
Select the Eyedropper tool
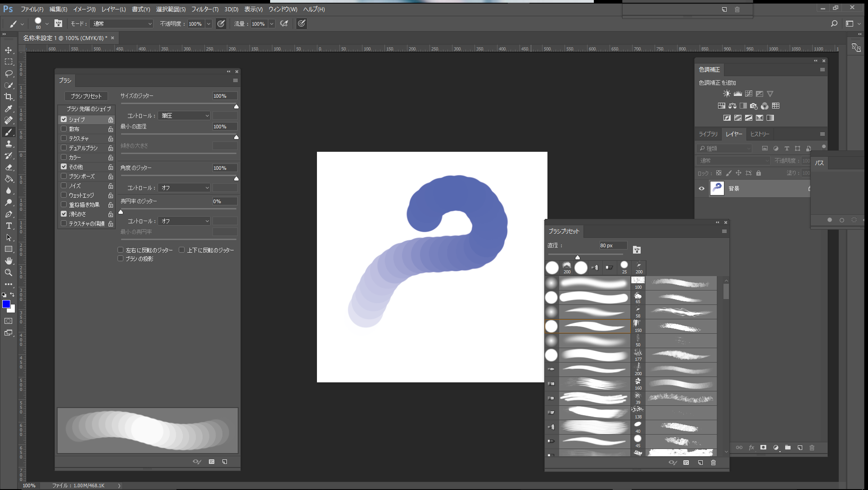tap(9, 109)
